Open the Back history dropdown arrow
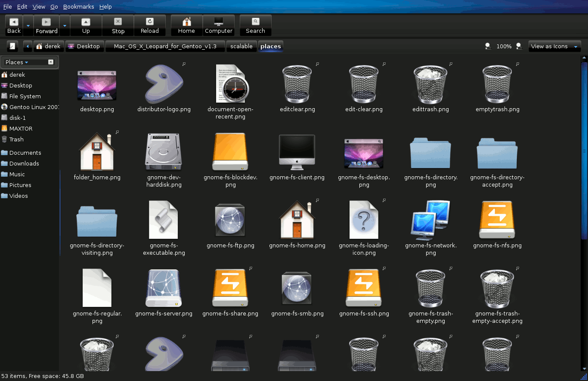Image resolution: width=588 pixels, height=381 pixels. [x=28, y=25]
